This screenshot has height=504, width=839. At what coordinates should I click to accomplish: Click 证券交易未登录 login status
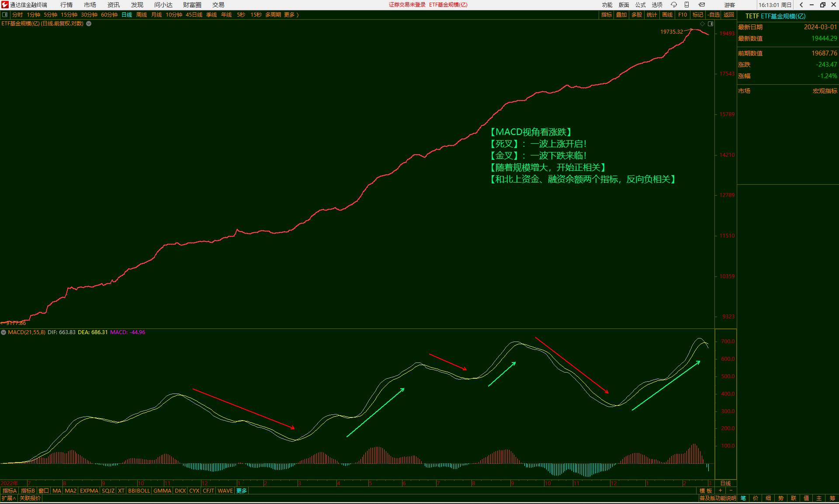click(x=407, y=5)
